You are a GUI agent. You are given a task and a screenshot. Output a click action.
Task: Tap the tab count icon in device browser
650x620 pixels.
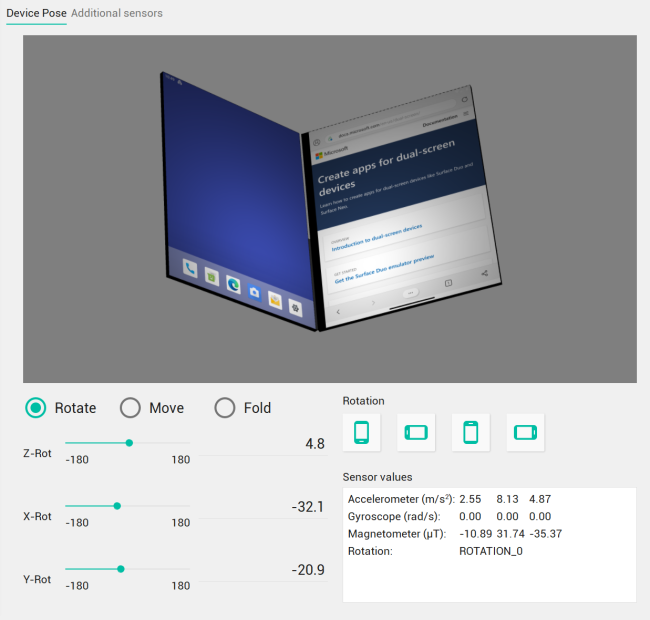click(x=448, y=283)
